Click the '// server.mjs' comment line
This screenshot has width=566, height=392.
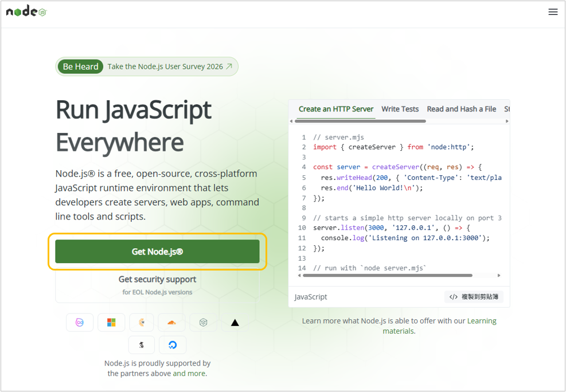click(338, 138)
